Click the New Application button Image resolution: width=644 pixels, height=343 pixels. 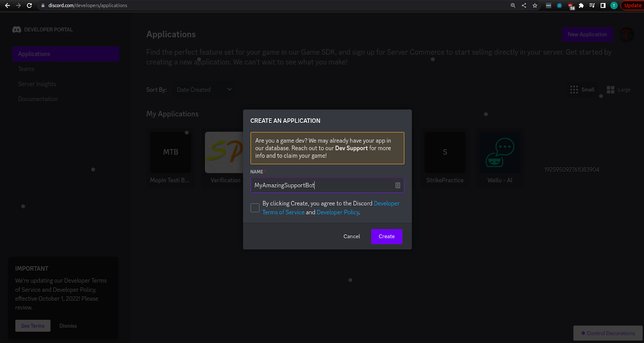pos(587,34)
